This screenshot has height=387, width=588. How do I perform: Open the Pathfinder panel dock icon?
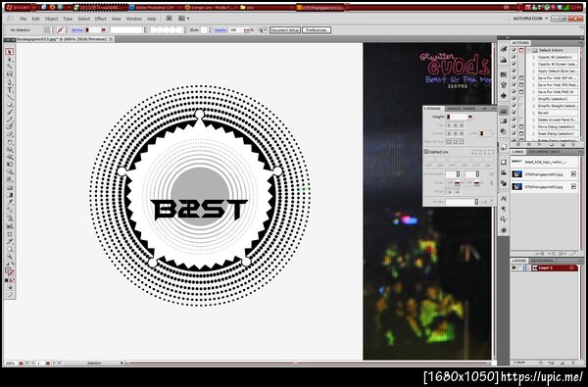[504, 183]
